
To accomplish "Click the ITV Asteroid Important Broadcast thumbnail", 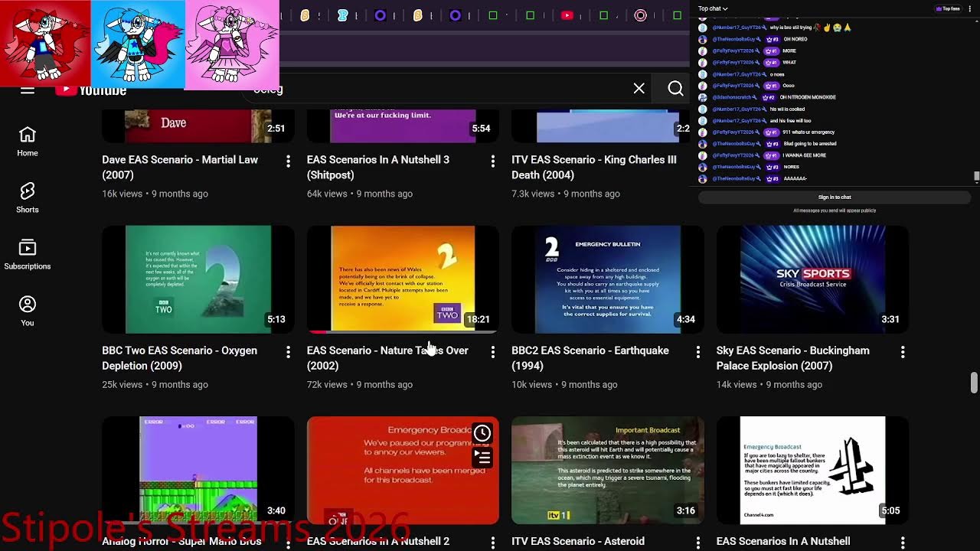I will click(x=608, y=471).
